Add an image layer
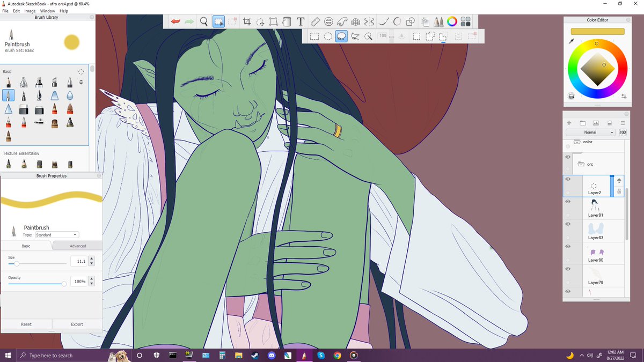This screenshot has height=362, width=644. (596, 123)
